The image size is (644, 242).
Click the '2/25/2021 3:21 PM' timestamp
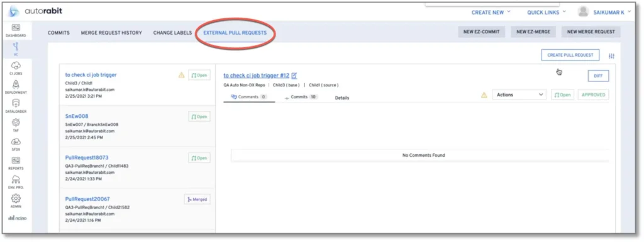[x=84, y=96]
